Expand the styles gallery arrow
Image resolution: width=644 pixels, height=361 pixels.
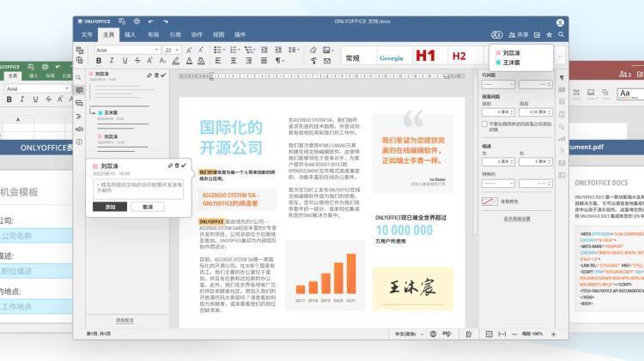(560, 57)
